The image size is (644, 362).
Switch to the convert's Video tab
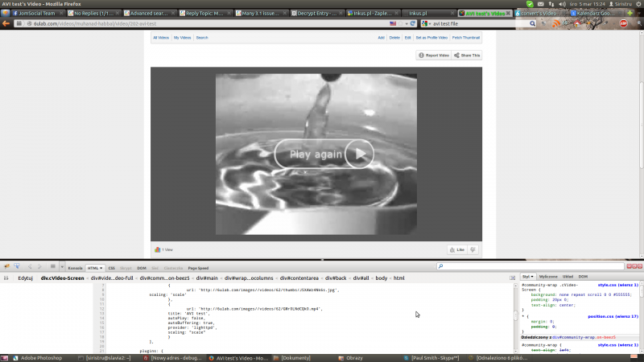539,13
